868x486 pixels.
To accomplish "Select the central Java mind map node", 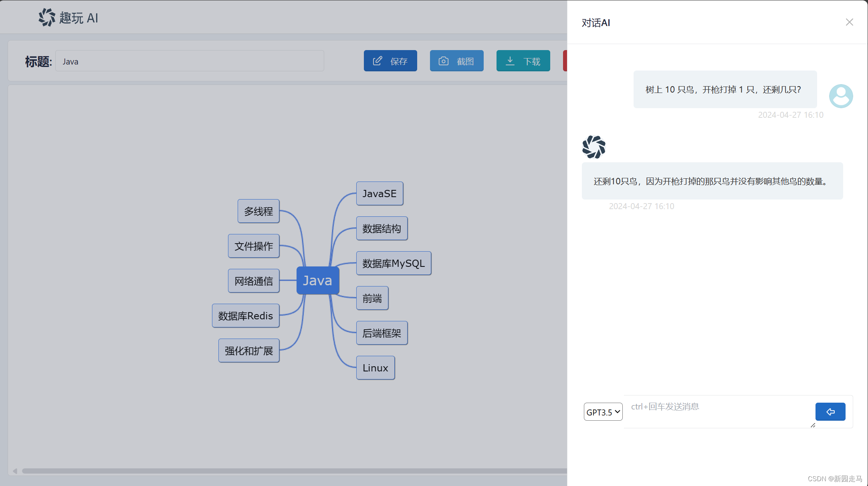I will 317,280.
